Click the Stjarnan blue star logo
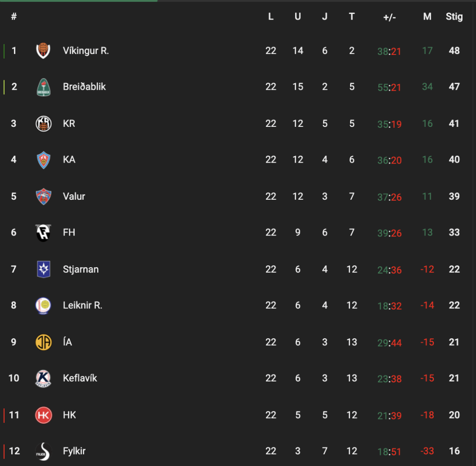The width and height of the screenshot is (476, 466). click(43, 269)
